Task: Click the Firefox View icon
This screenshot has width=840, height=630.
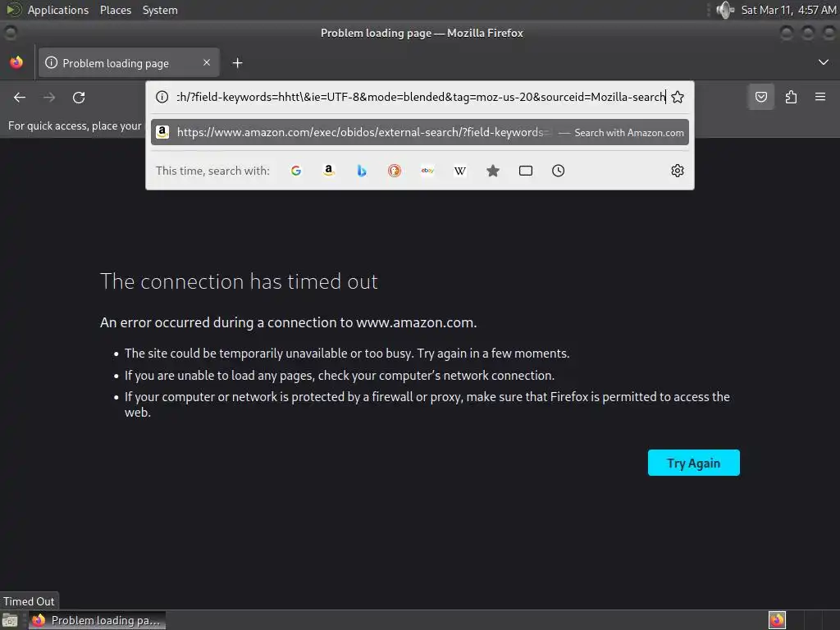Action: click(16, 62)
